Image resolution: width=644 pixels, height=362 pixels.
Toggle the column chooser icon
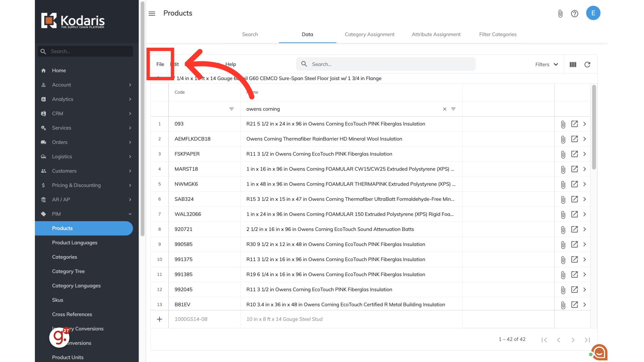click(573, 64)
